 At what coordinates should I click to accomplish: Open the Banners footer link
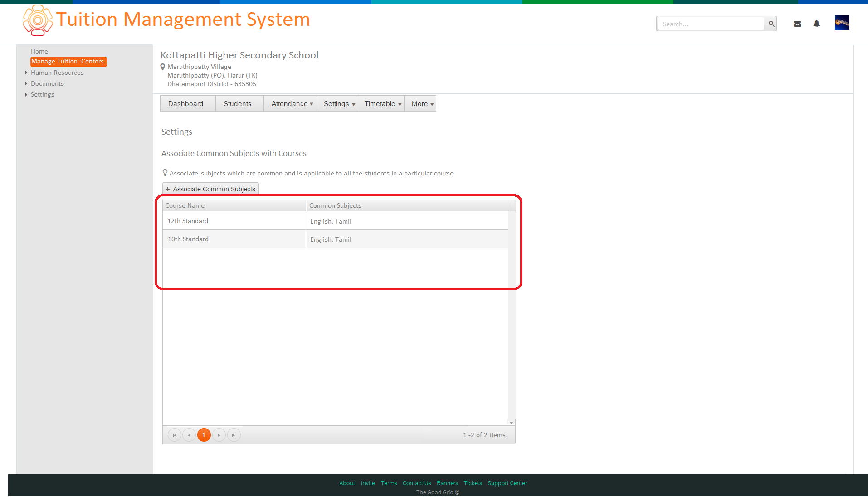[447, 483]
